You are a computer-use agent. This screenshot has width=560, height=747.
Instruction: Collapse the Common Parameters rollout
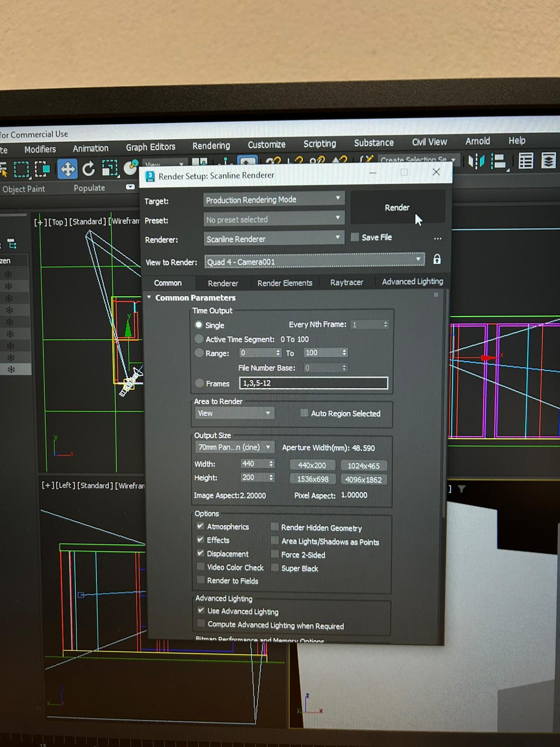tap(149, 297)
